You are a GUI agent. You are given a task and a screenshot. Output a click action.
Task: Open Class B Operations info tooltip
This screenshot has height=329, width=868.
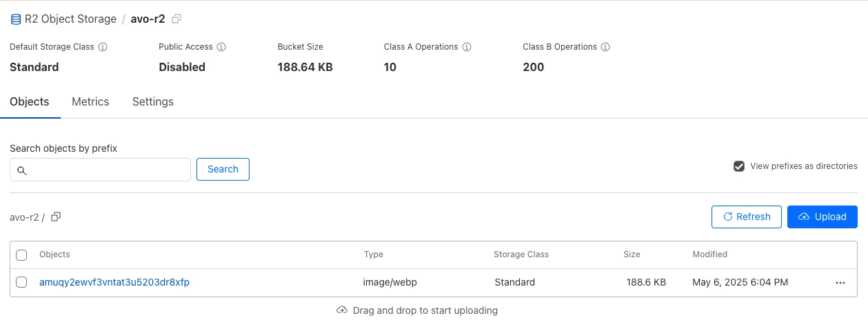click(x=605, y=47)
